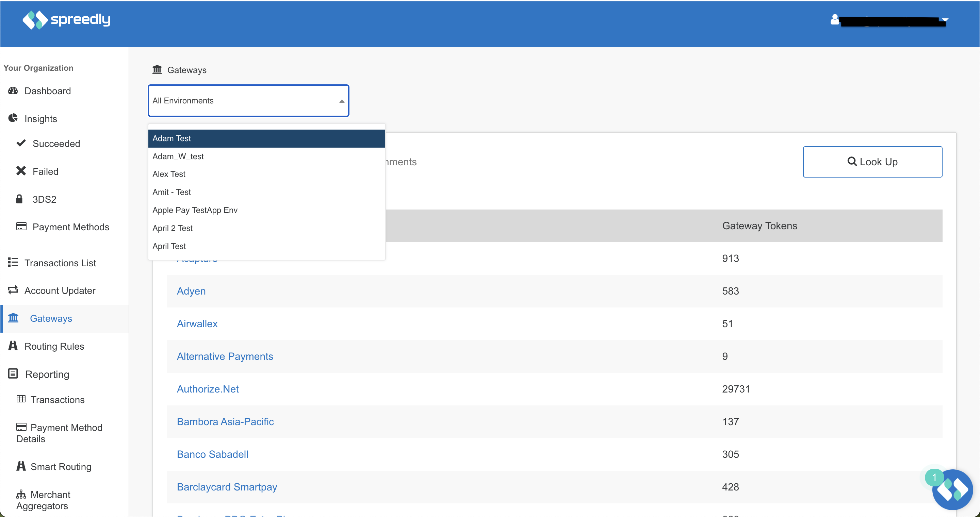
Task: Click the Transactions List icon
Action: tap(13, 262)
